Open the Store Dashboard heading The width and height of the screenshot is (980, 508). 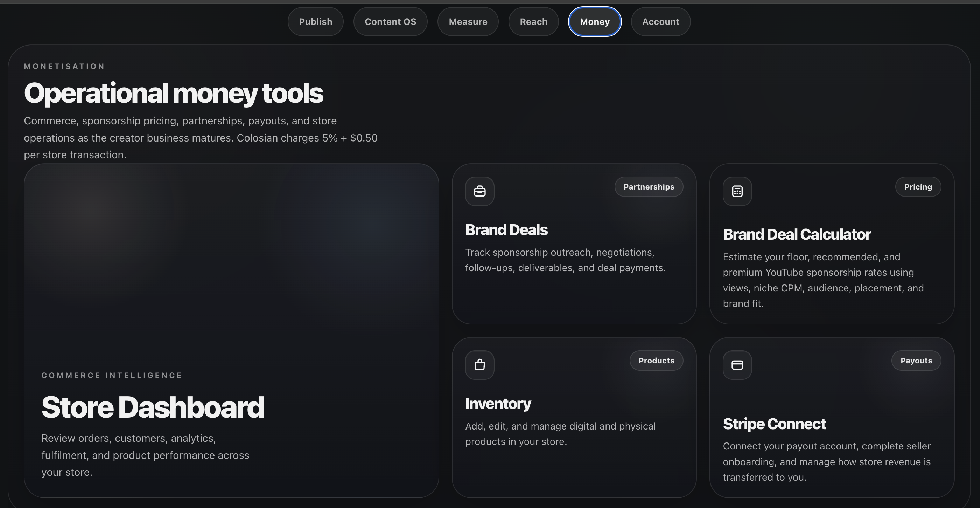(x=153, y=407)
